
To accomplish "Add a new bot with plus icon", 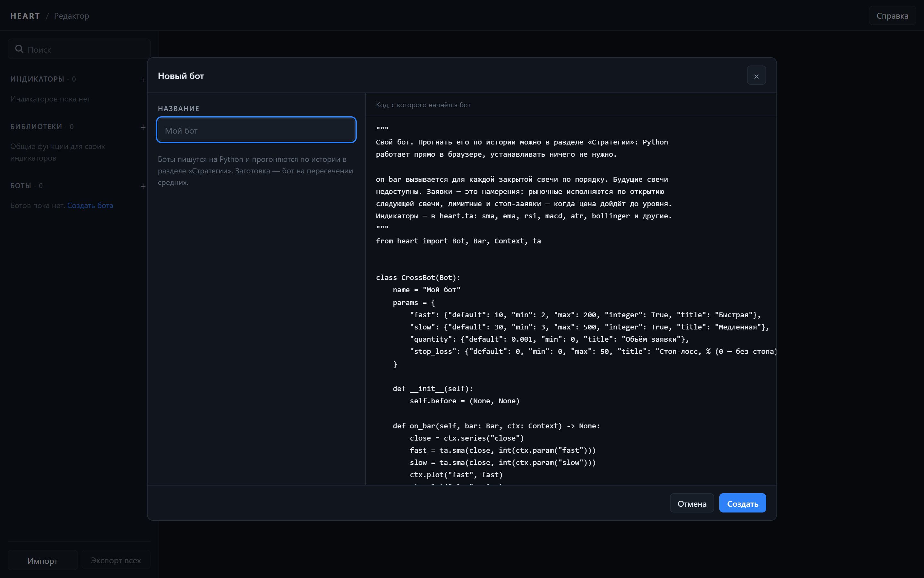I will click(143, 187).
